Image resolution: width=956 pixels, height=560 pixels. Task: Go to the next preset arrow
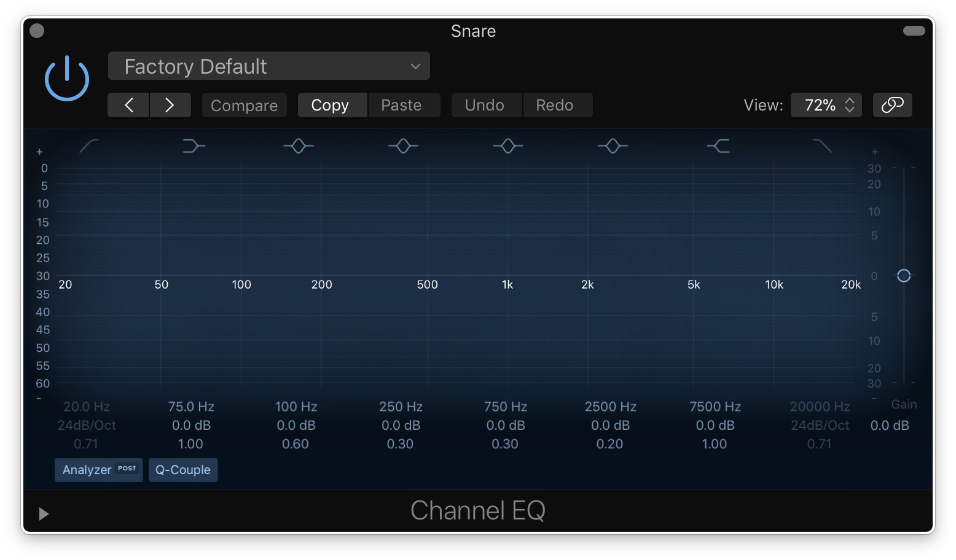click(170, 105)
